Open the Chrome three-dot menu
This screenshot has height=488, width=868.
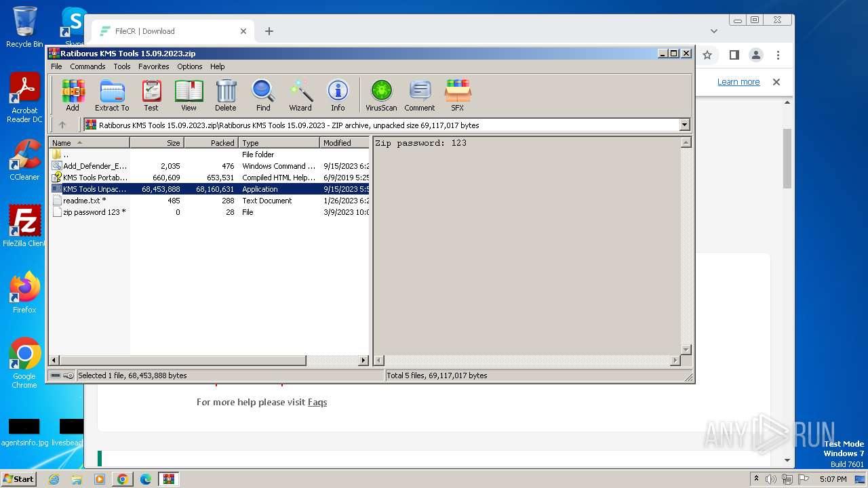(x=778, y=55)
